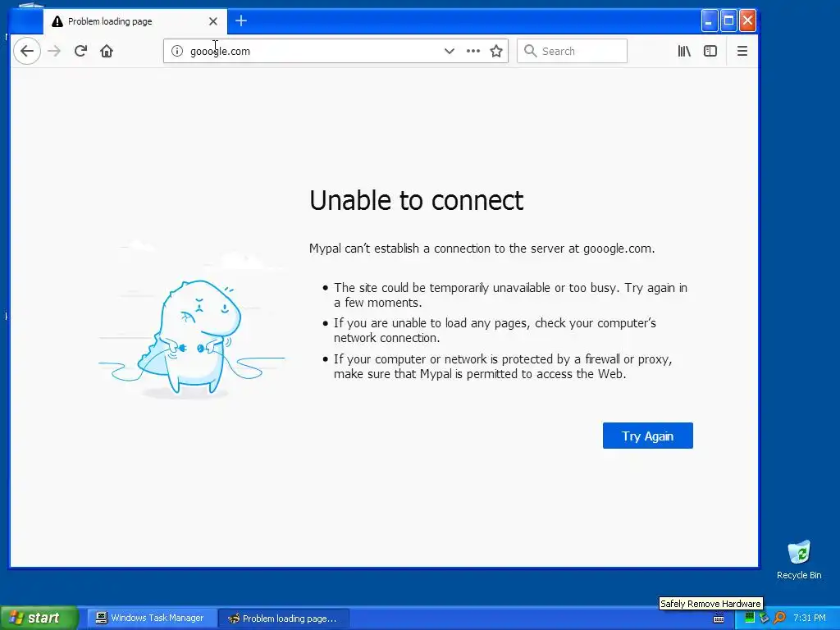
Task: Open the Recycle Bin desktop icon
Action: [799, 559]
